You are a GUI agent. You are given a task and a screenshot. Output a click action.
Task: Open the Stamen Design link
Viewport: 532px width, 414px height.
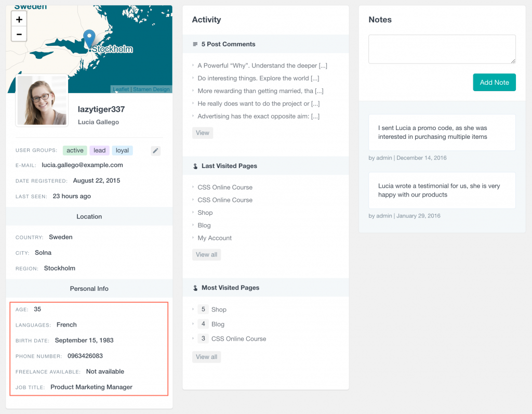tap(151, 89)
